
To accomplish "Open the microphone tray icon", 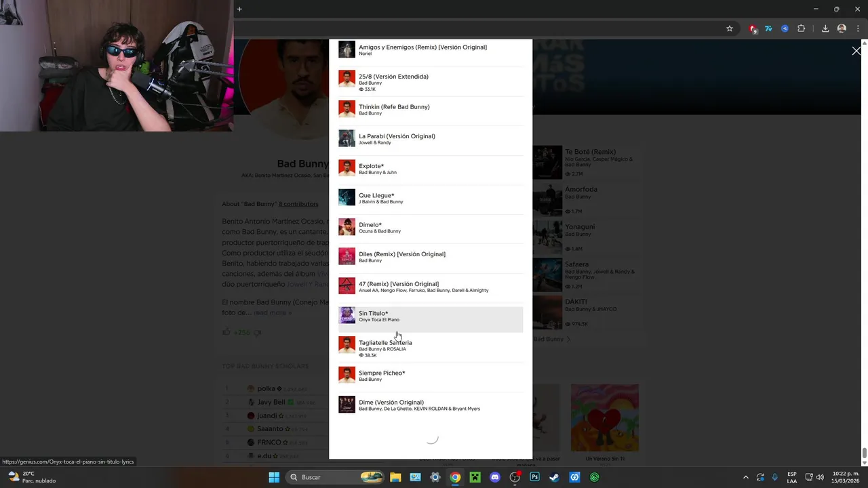I will click(774, 477).
